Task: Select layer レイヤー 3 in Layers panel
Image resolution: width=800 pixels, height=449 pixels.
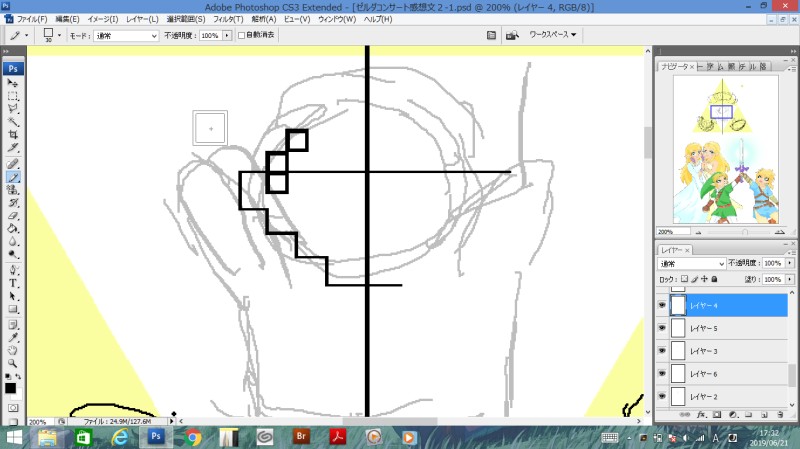Action: tap(729, 351)
